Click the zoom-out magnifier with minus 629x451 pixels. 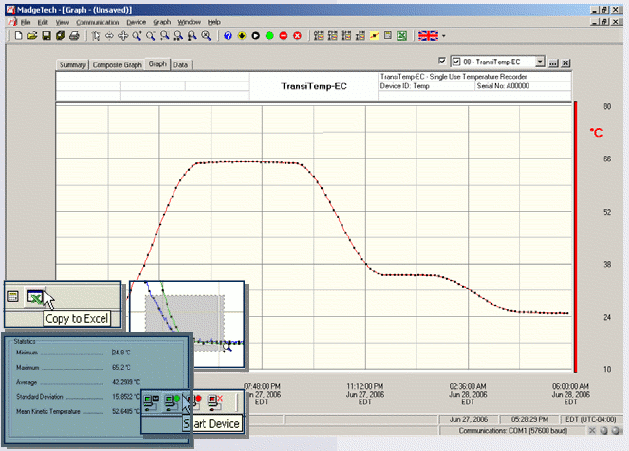(150, 36)
